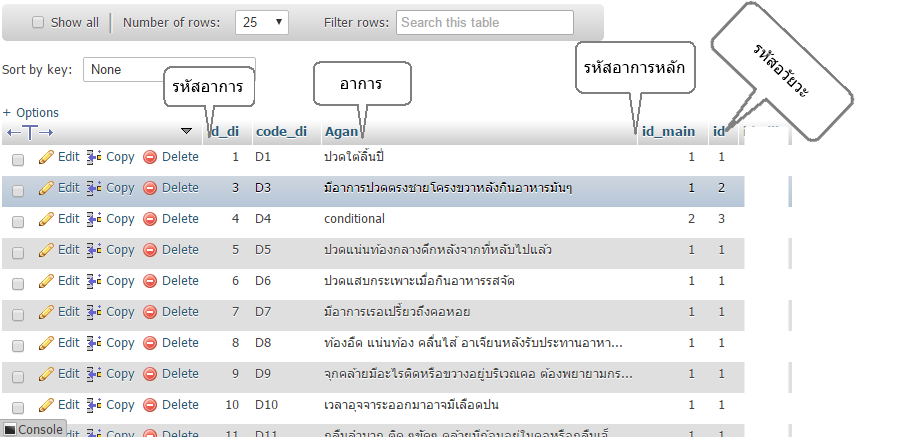
Task: Click the red Delete icon in row D4
Action: 150,219
